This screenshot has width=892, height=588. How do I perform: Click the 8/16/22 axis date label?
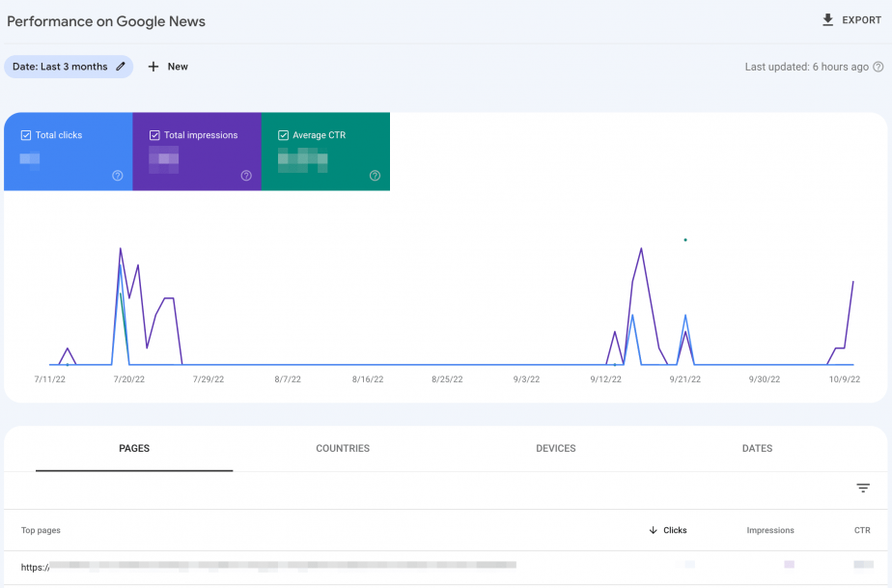[368, 379]
